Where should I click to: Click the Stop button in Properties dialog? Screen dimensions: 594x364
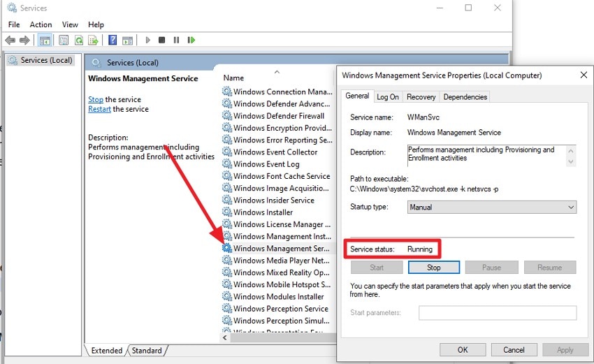point(434,268)
